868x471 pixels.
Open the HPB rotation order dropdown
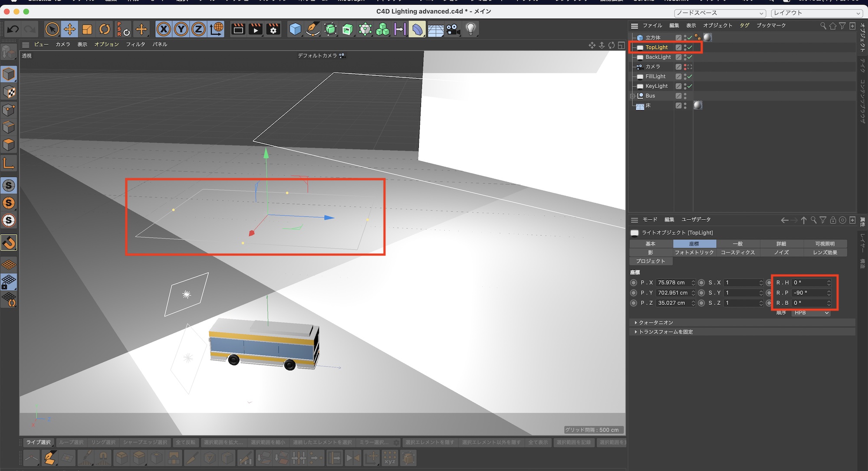click(811, 313)
